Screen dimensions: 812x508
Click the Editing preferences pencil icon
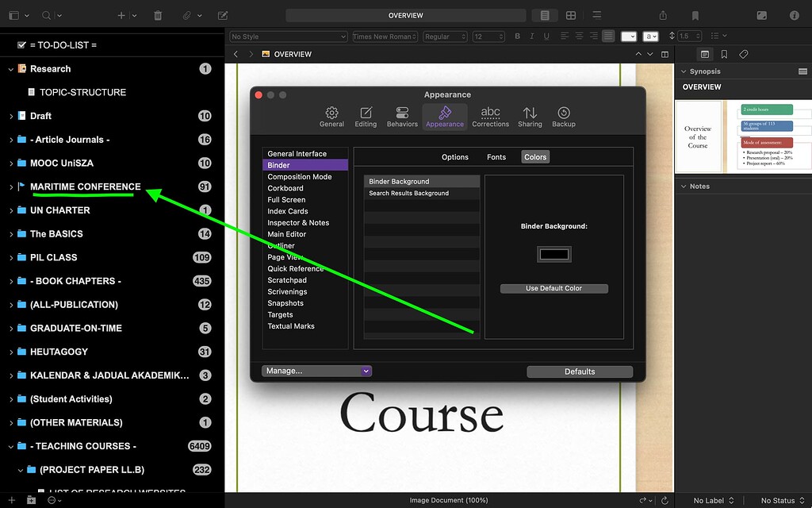[x=366, y=116]
